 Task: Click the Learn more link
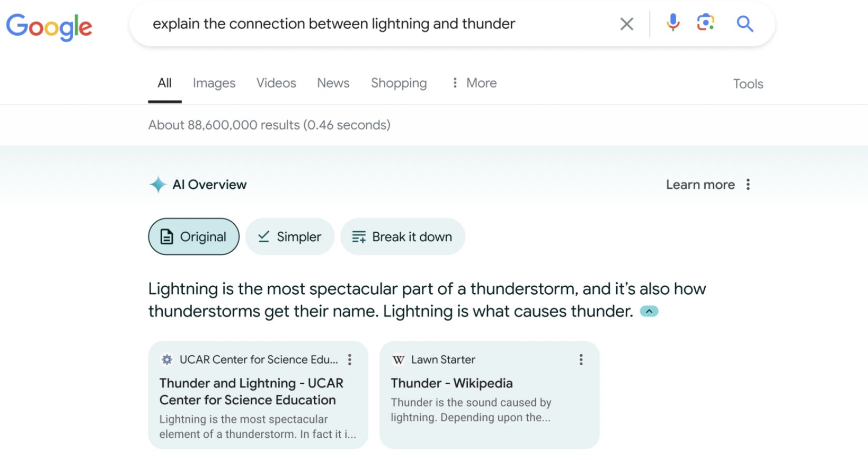(x=700, y=185)
